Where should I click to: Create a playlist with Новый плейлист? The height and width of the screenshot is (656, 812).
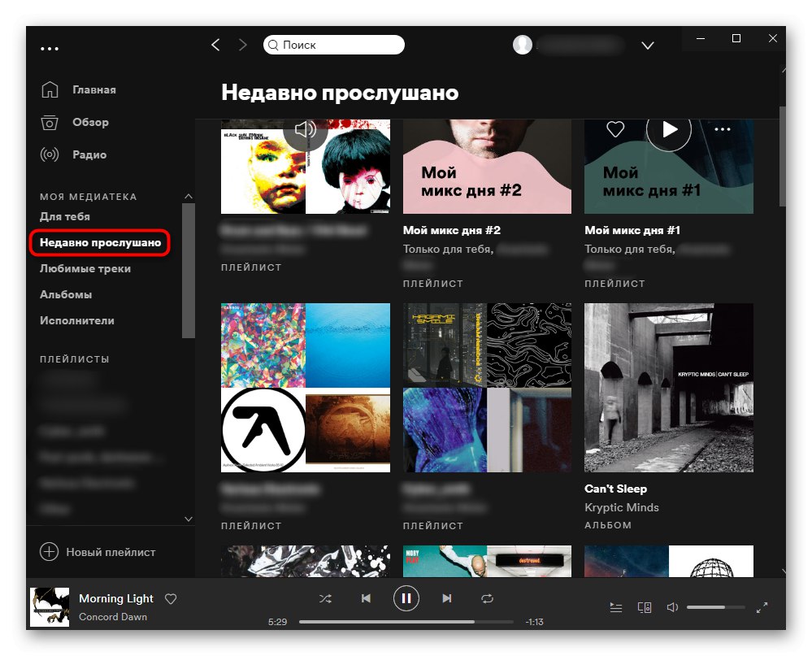pos(111,552)
